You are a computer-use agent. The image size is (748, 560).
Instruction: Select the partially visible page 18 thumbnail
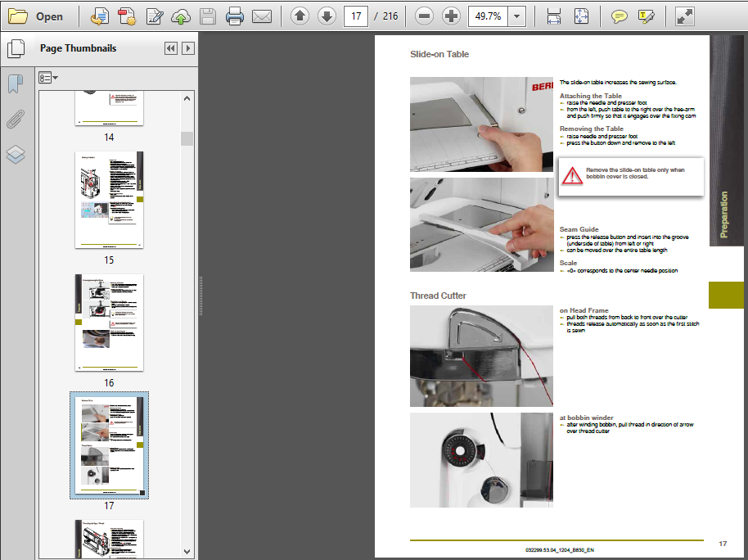109,539
